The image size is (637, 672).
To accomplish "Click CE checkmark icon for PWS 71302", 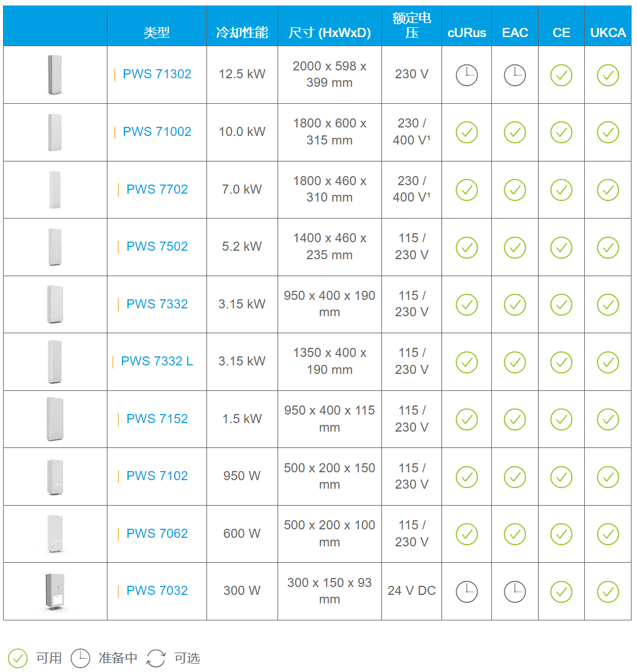I will (x=561, y=75).
